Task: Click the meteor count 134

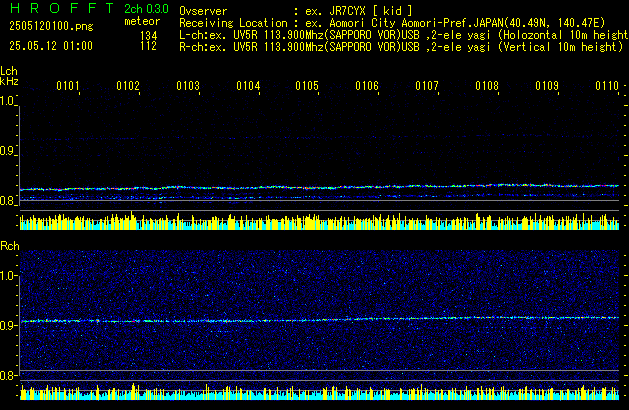Action: (148, 36)
